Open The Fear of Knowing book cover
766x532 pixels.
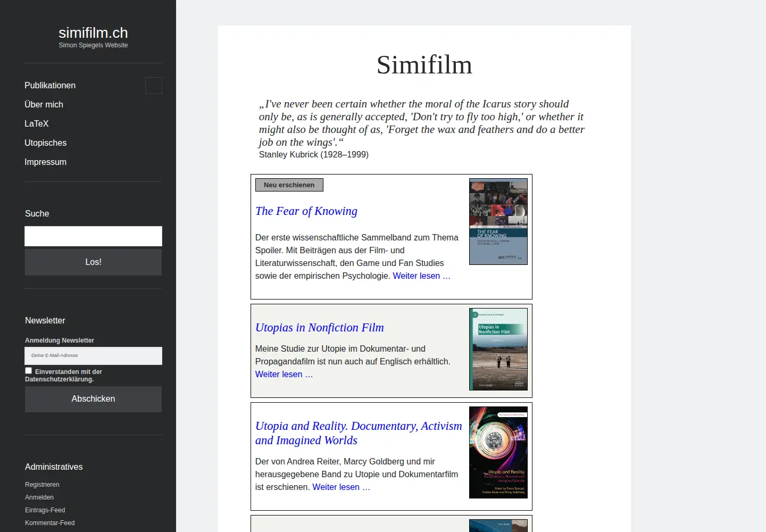[498, 222]
